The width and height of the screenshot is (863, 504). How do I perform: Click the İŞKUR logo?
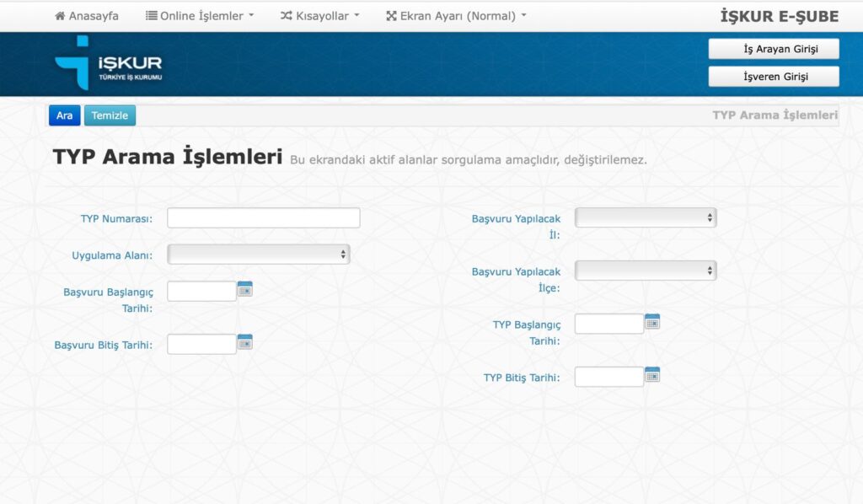point(109,63)
